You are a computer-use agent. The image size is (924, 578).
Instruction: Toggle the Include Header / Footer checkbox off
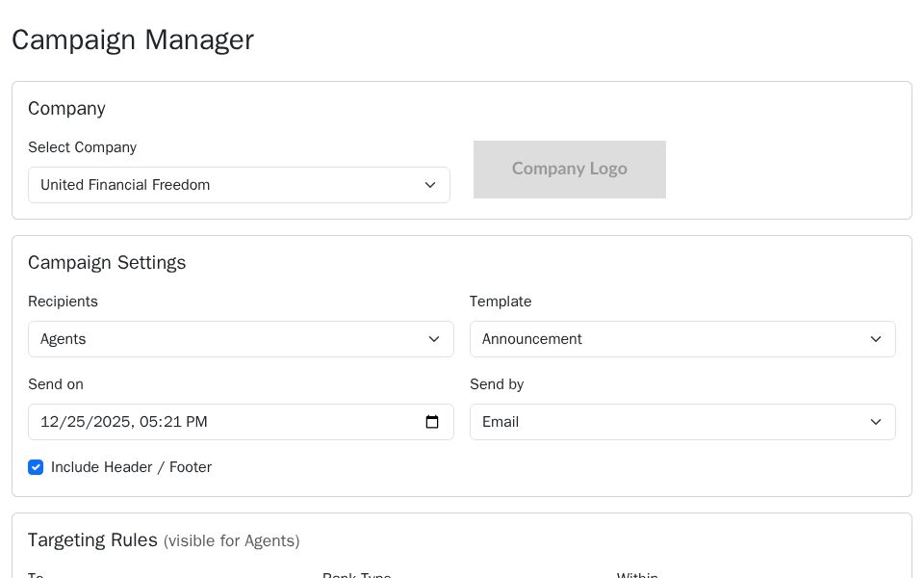tap(36, 467)
